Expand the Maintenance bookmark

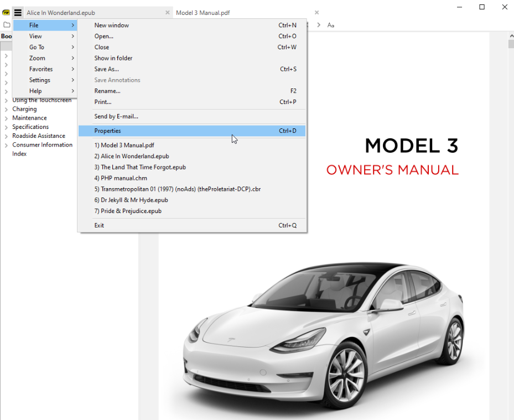click(x=6, y=118)
